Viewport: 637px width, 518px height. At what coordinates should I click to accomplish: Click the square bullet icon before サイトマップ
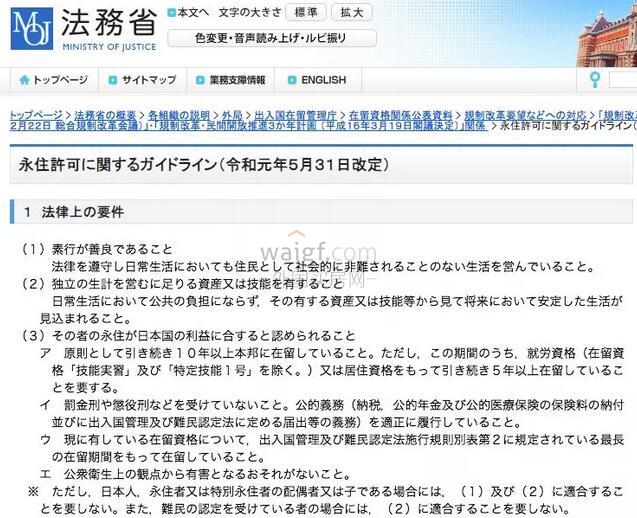pyautogui.click(x=113, y=80)
